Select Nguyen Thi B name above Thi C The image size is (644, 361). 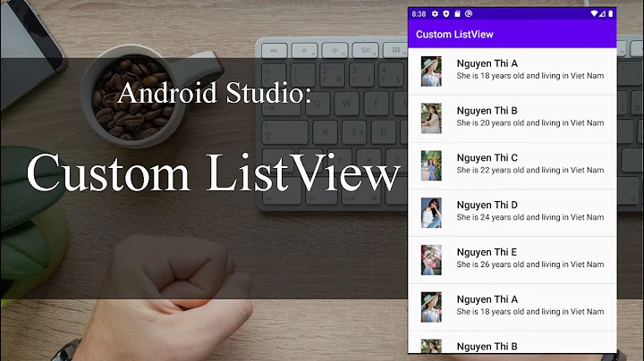tap(487, 111)
